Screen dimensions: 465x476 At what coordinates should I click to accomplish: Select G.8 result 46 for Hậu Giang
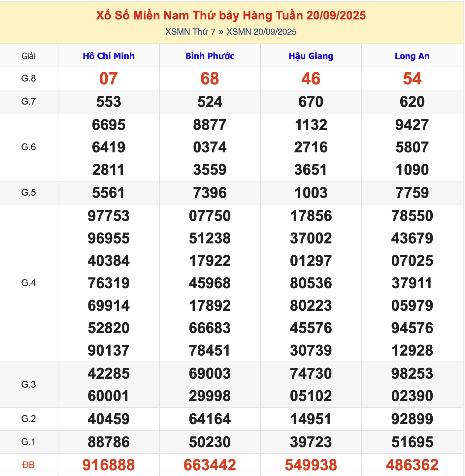[x=311, y=79]
